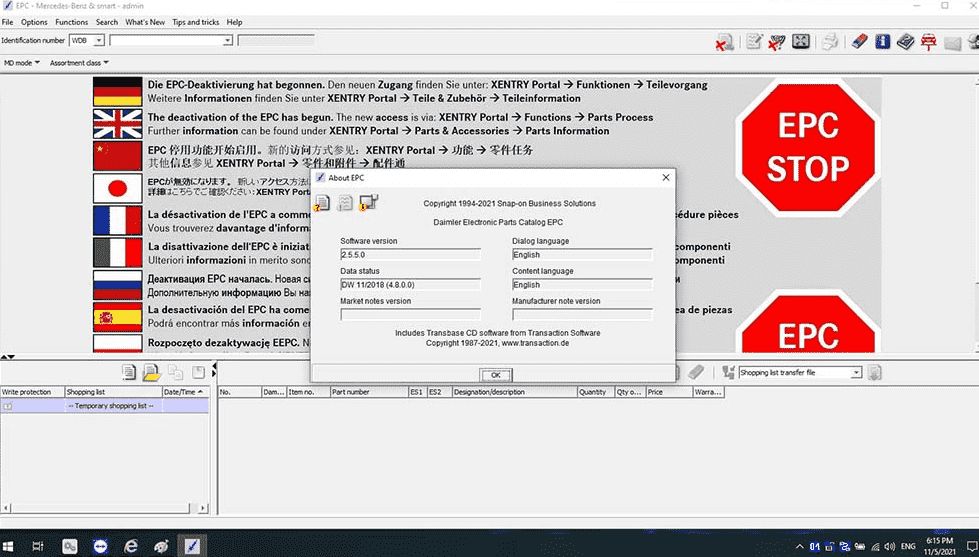Open the help book icon in toolbar

(x=905, y=42)
